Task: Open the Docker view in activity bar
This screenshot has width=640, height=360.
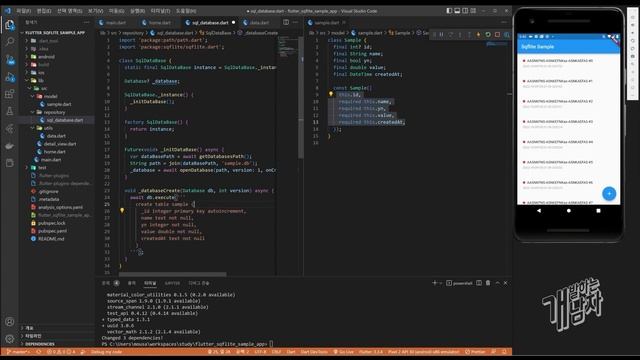Action: coord(10,146)
